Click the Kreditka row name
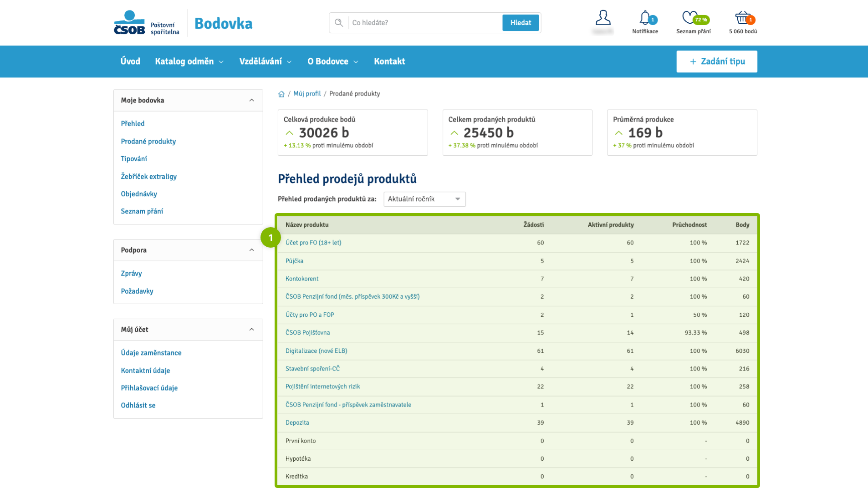The width and height of the screenshot is (868, 488). click(x=296, y=477)
